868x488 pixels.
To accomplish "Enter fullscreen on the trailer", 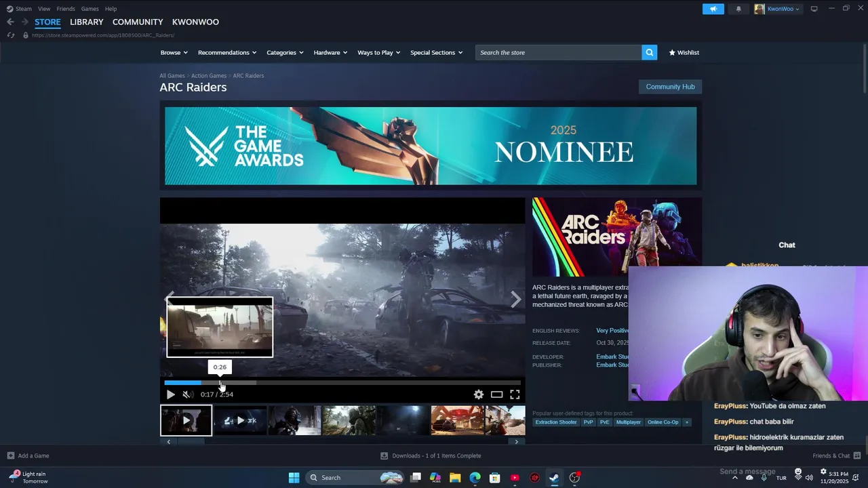I will click(515, 394).
